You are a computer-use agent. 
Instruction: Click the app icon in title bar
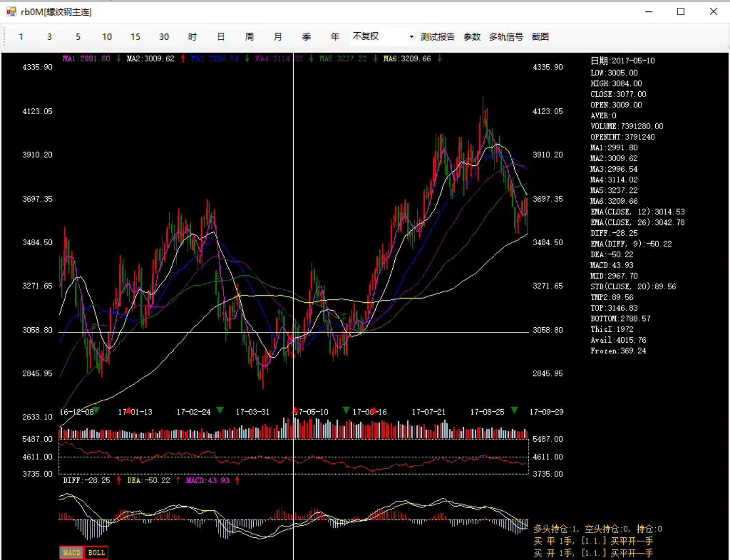point(11,11)
